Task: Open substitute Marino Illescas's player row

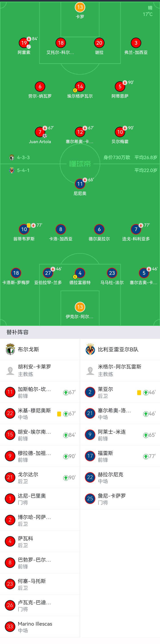Action: pos(40,627)
